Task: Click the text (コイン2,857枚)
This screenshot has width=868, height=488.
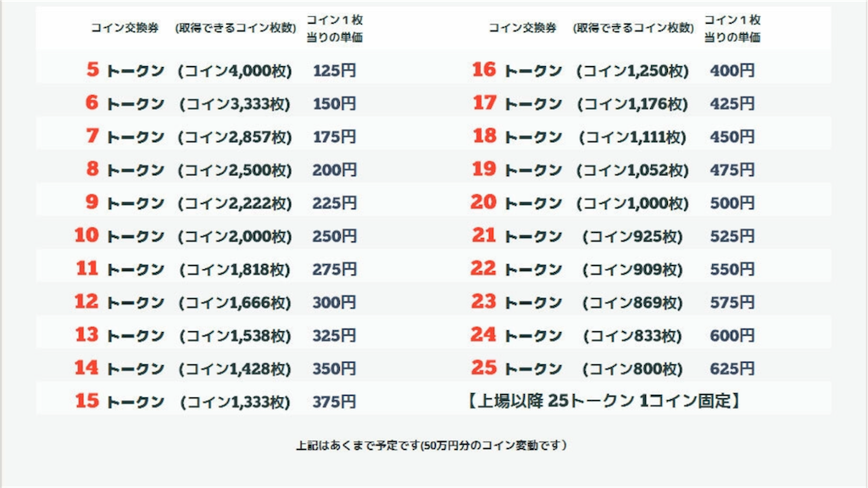Action: click(235, 137)
